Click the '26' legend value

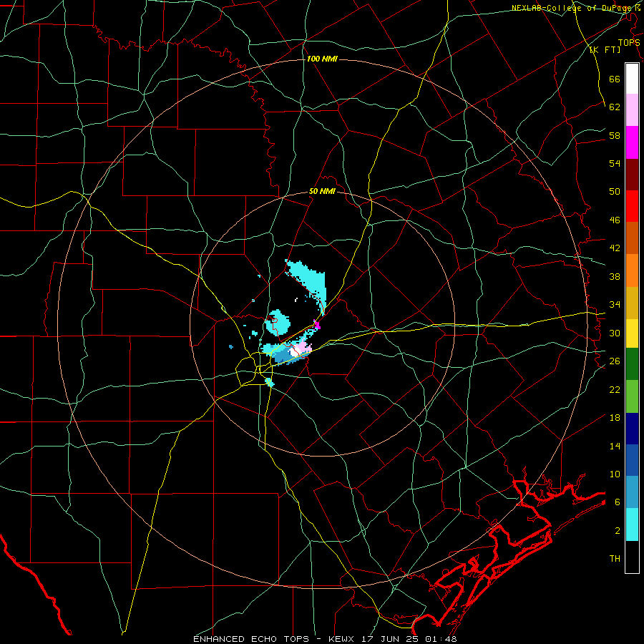click(x=615, y=361)
